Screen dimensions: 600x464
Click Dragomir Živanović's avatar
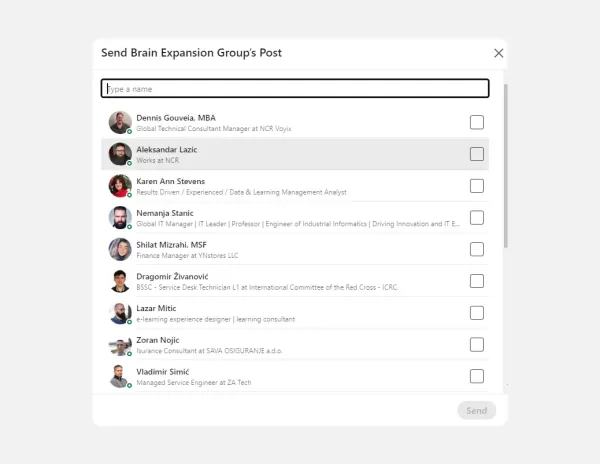[120, 281]
